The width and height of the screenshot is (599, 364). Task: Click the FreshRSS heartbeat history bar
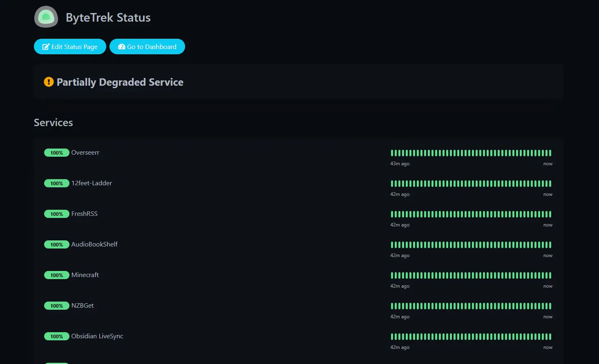(471, 214)
